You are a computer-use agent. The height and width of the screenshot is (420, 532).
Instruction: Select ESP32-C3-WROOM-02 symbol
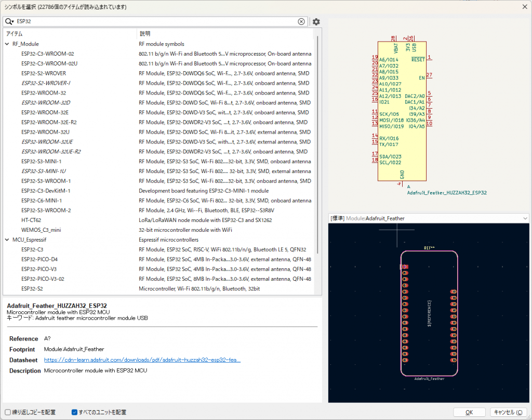pos(47,54)
